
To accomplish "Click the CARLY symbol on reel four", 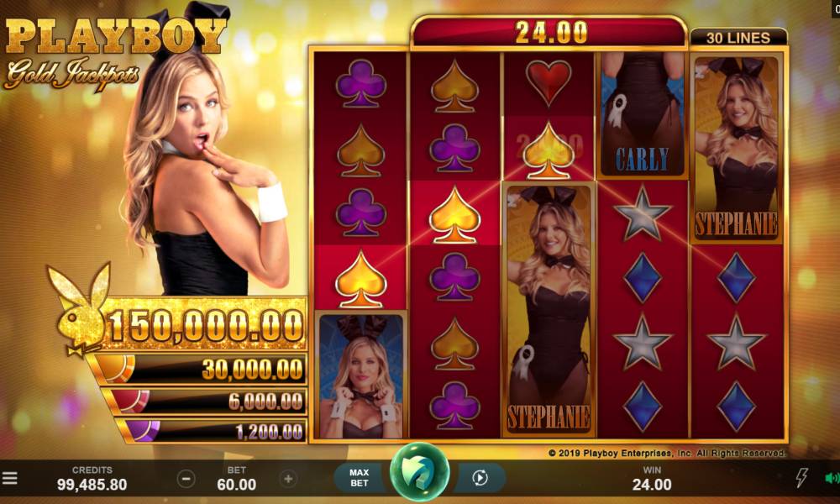I will pyautogui.click(x=642, y=114).
